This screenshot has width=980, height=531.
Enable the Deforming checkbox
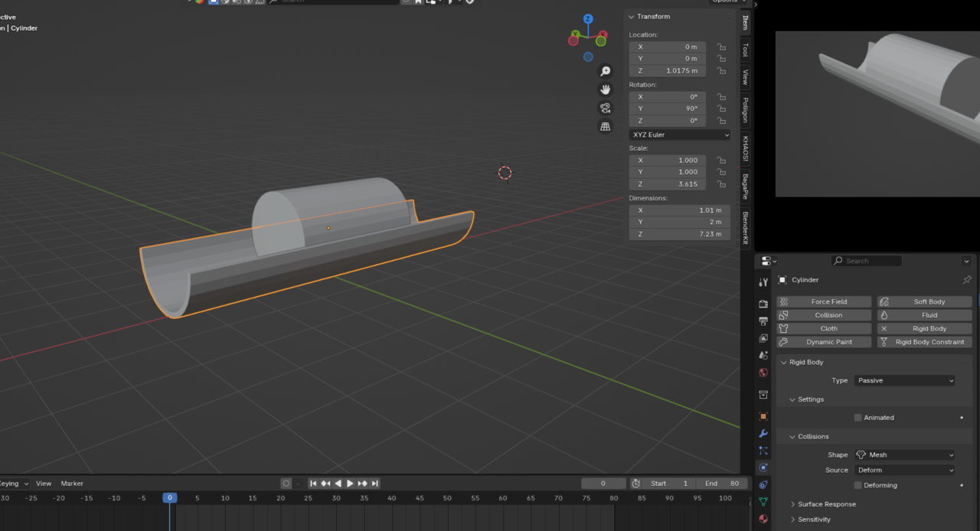pos(857,485)
